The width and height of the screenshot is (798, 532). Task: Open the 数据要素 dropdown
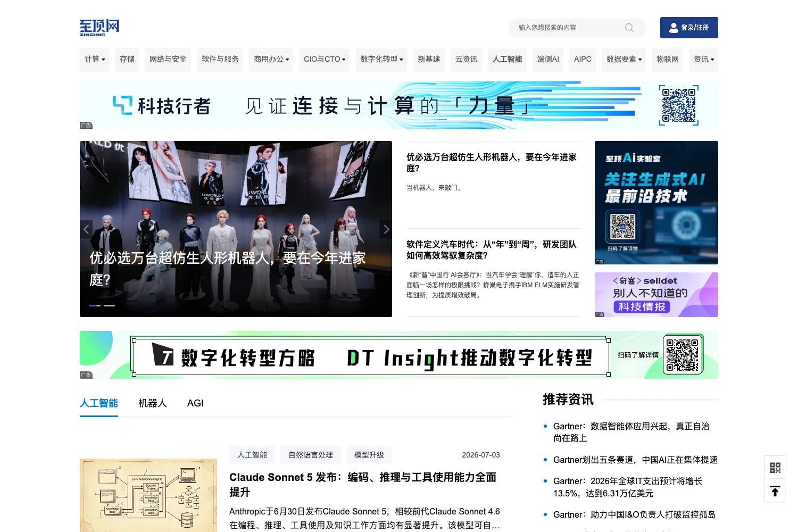click(x=624, y=60)
